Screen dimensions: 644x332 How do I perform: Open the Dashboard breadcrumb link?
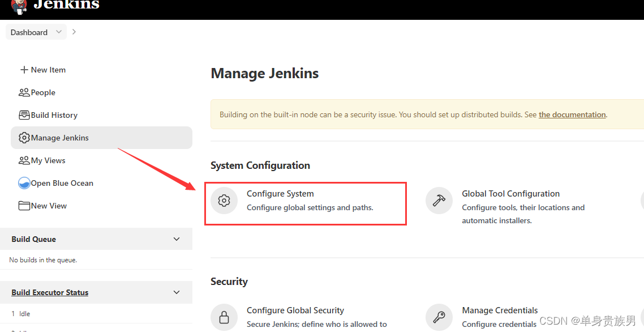tap(29, 32)
